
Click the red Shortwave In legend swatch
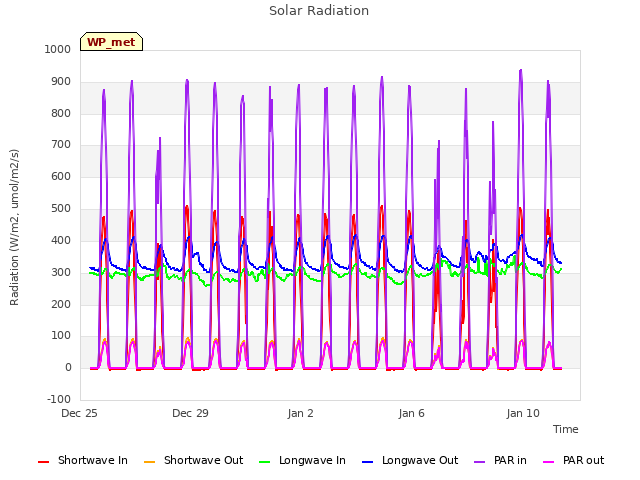click(43, 462)
